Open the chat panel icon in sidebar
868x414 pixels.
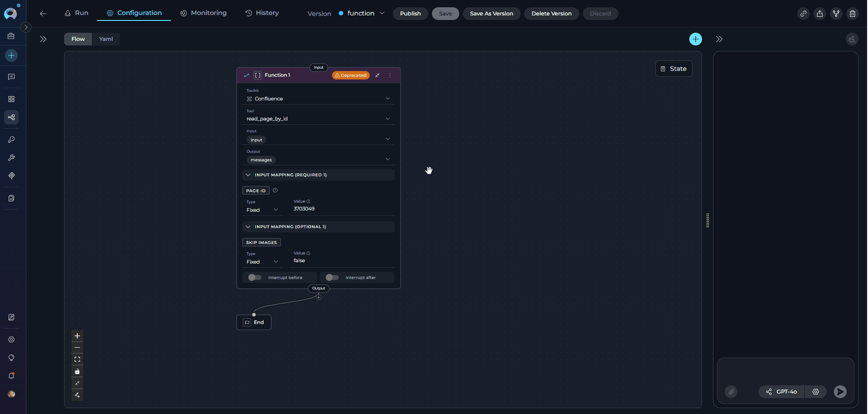coord(11,76)
